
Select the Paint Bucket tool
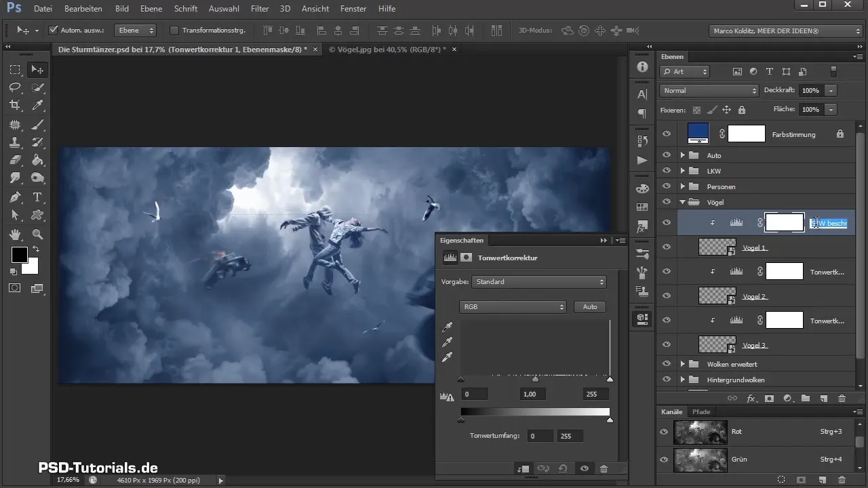tap(37, 161)
